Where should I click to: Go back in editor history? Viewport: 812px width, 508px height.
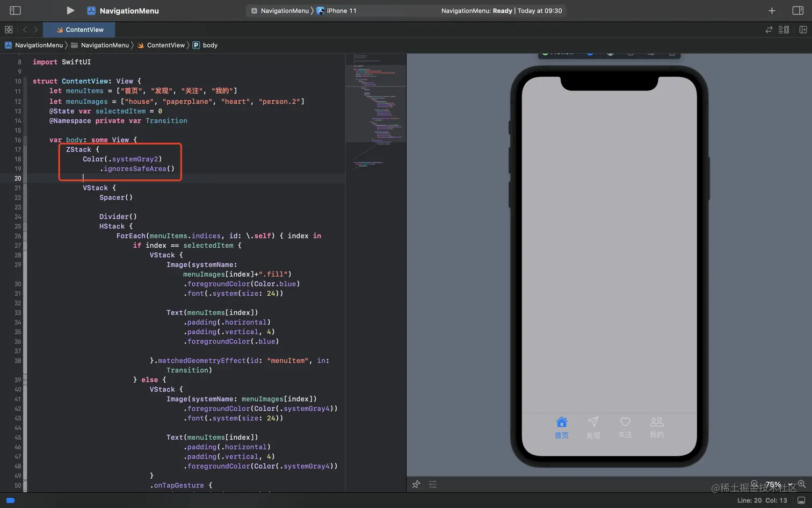tap(25, 30)
